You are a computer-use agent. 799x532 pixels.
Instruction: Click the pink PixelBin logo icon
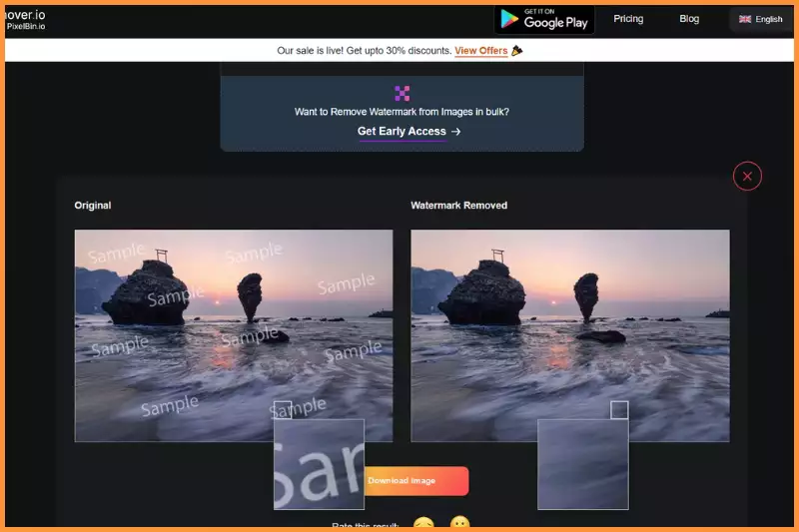tap(402, 93)
